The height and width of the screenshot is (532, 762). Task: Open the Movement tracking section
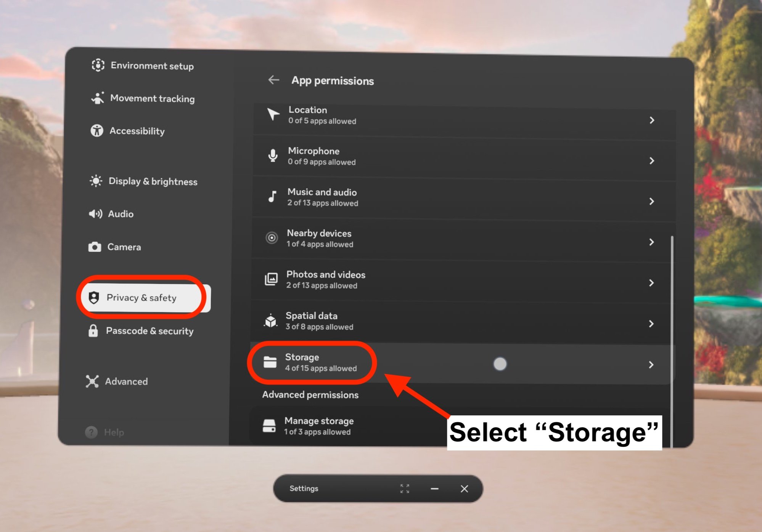click(x=143, y=98)
